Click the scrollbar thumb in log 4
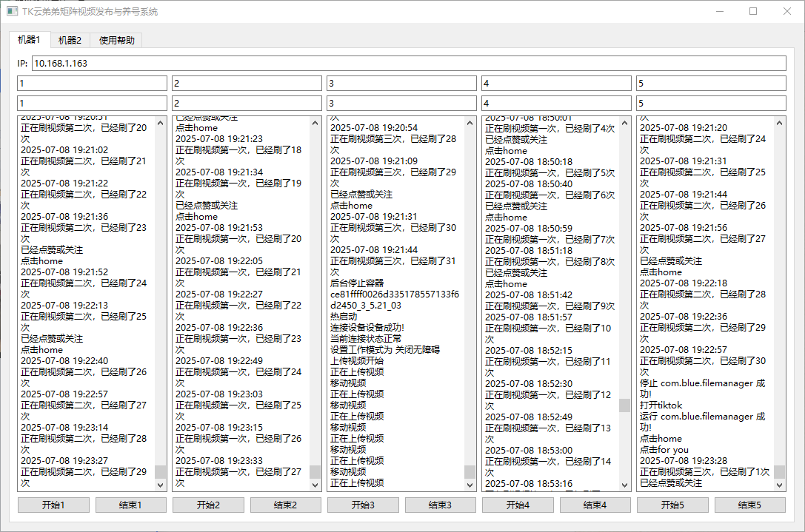Viewport: 805px width, 532px height. click(625, 405)
